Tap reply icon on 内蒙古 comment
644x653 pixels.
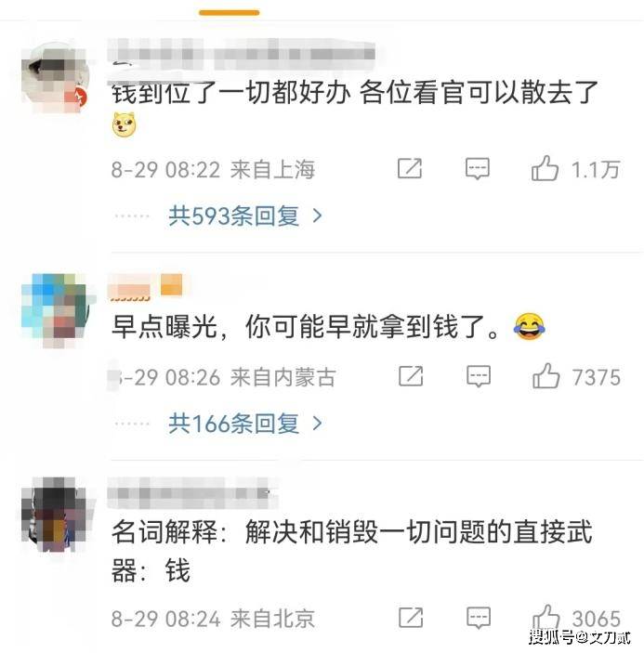click(479, 376)
